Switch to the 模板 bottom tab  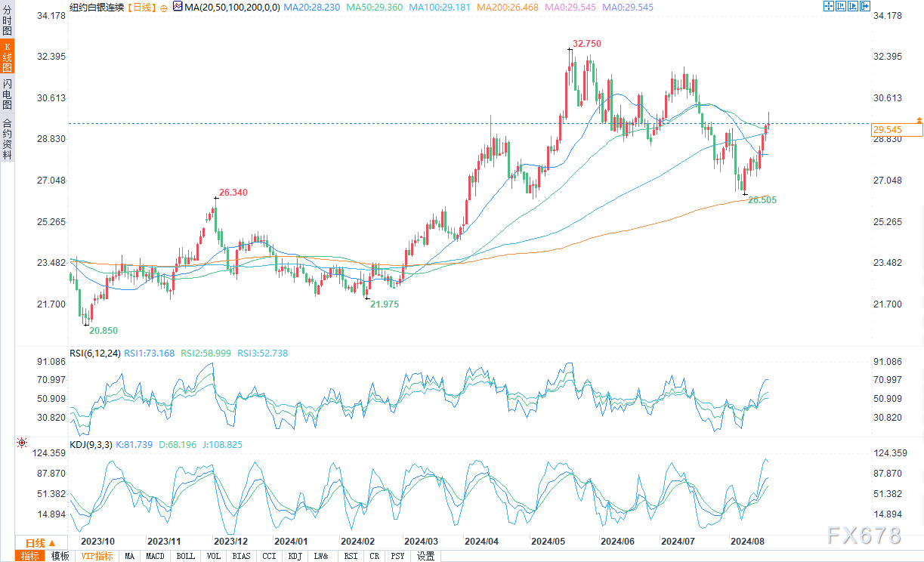(60, 556)
